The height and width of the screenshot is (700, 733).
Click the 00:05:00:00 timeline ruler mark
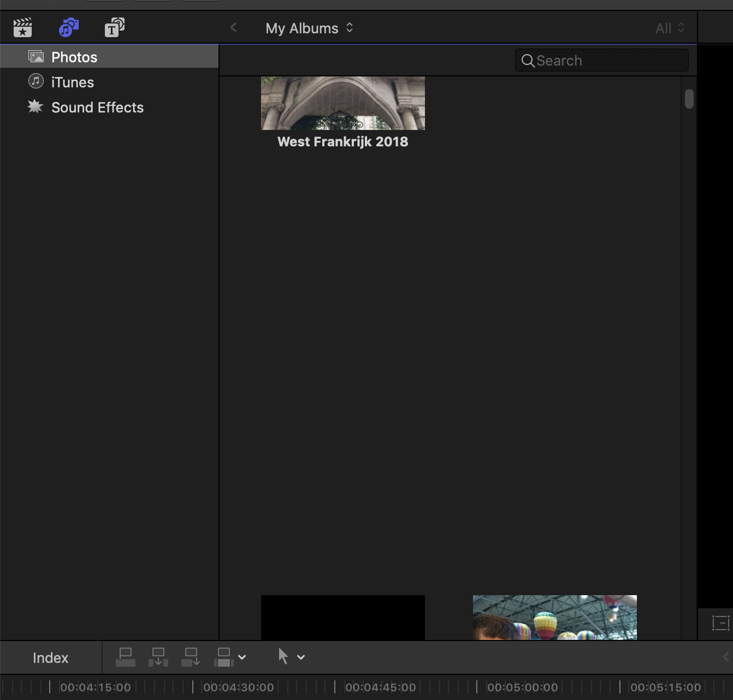[x=523, y=687]
